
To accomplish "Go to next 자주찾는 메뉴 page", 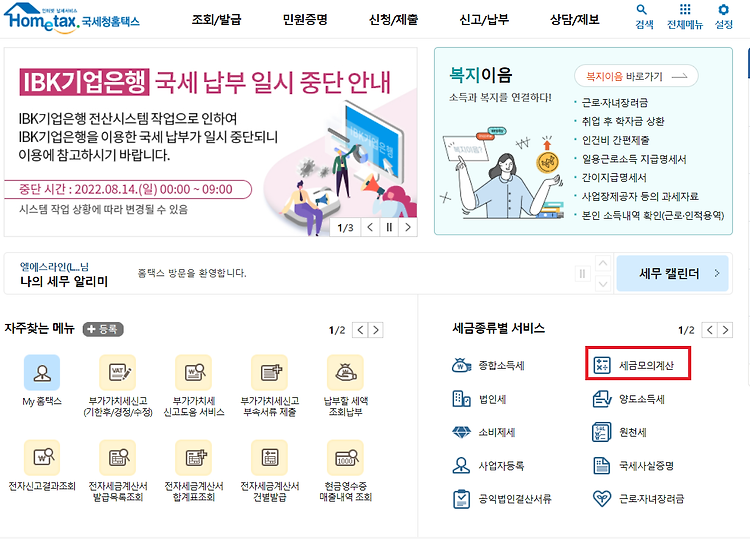I will point(376,330).
